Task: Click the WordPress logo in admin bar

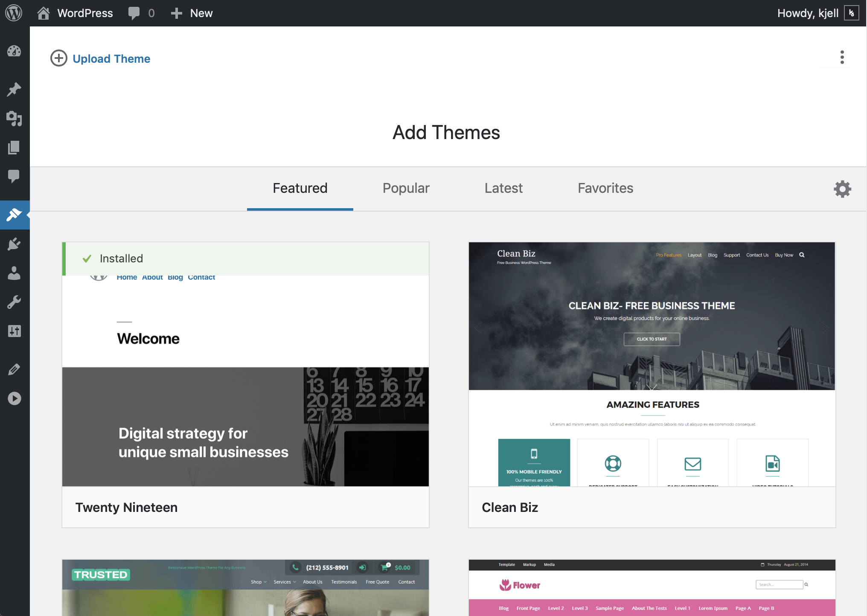Action: 14,13
